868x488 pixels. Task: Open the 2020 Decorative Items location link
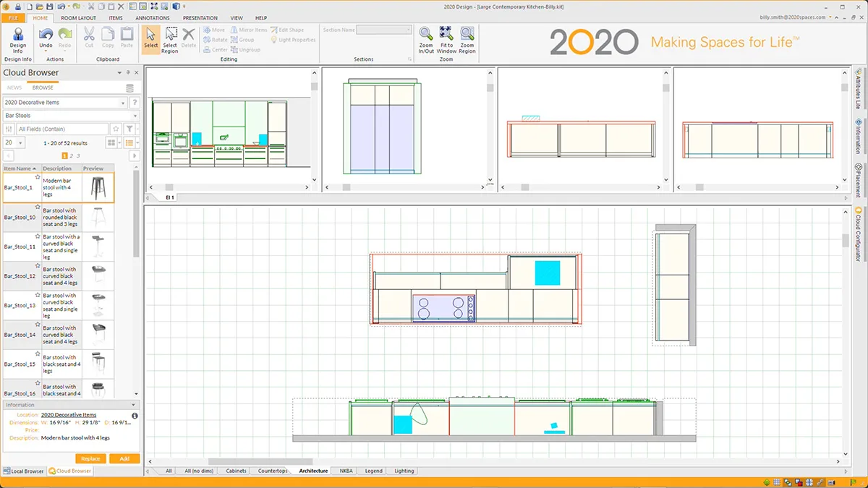(69, 415)
